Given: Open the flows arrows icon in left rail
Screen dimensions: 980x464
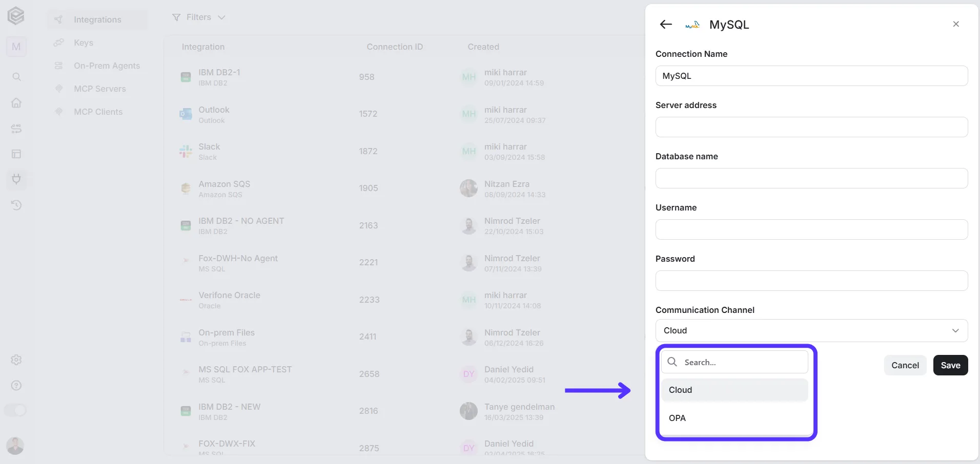Looking at the screenshot, I should coord(16,128).
